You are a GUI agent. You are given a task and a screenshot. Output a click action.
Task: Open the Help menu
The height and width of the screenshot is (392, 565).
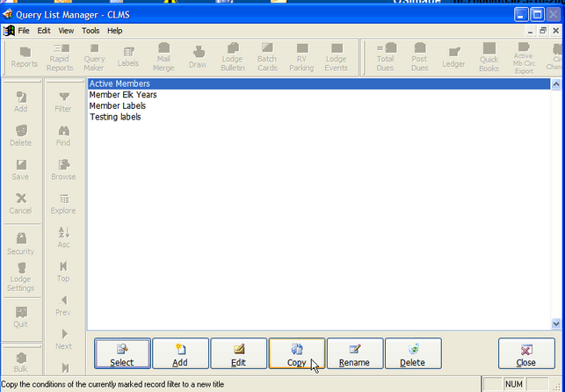click(115, 31)
